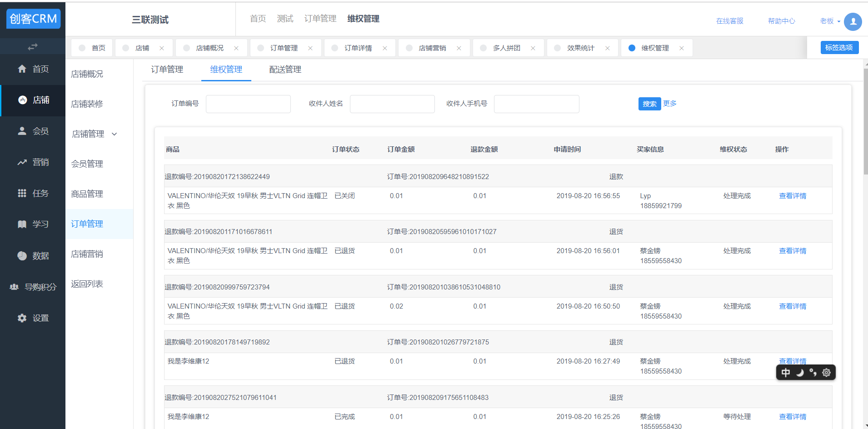Click the home icon in the left sidebar

22,69
